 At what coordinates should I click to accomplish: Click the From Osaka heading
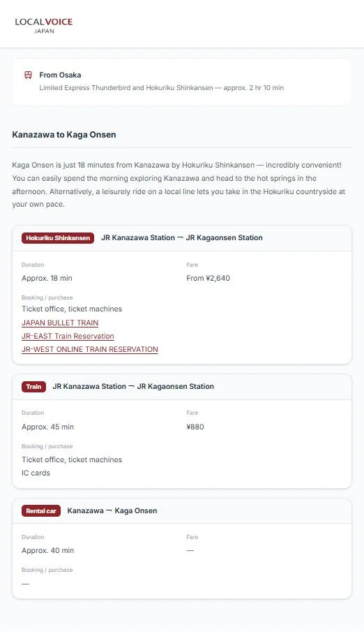point(60,75)
